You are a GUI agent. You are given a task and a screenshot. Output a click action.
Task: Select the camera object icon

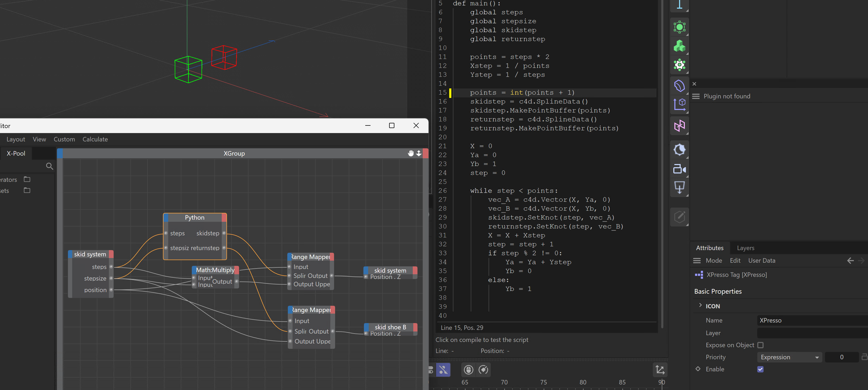click(679, 169)
